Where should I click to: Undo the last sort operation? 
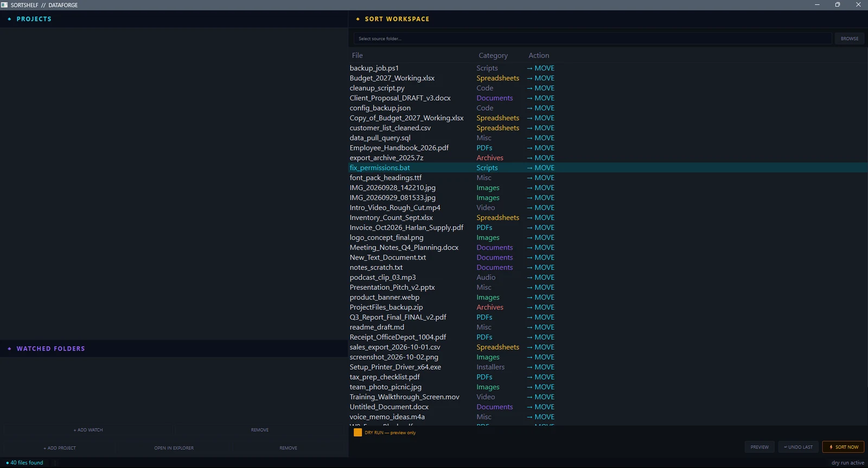click(x=799, y=447)
